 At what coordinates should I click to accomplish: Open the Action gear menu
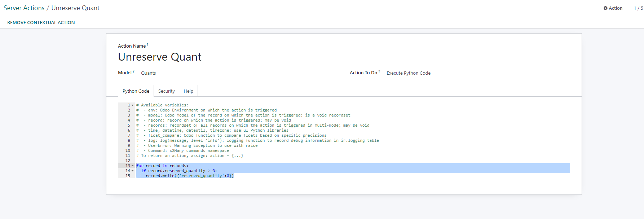click(x=613, y=8)
